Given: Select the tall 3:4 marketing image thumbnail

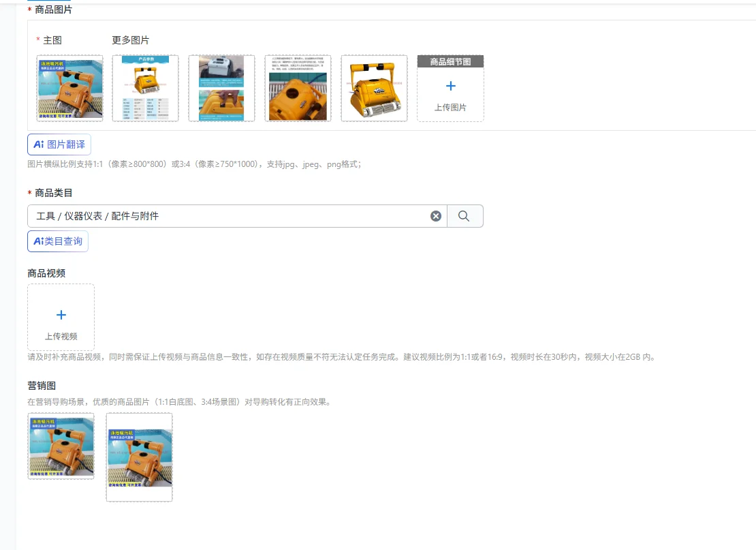Looking at the screenshot, I should (140, 457).
